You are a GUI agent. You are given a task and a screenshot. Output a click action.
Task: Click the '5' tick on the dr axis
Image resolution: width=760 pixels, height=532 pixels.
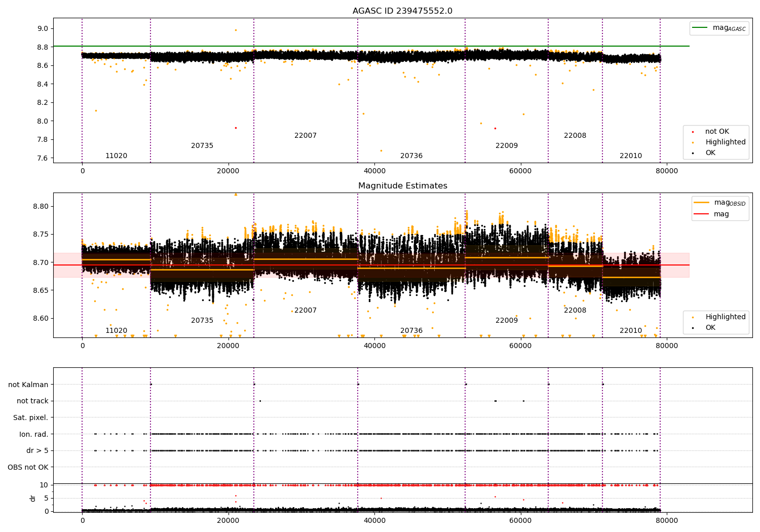47,499
